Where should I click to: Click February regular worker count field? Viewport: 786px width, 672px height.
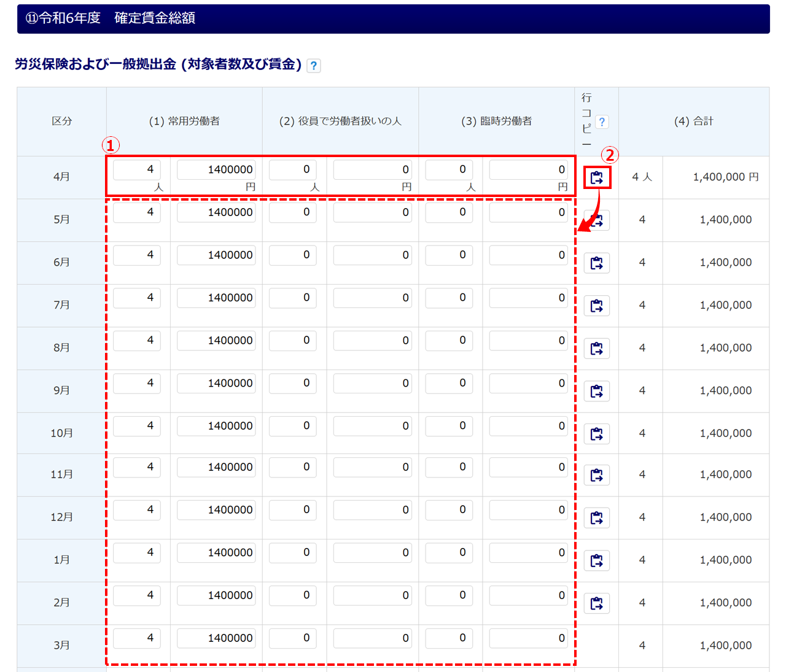pyautogui.click(x=137, y=595)
